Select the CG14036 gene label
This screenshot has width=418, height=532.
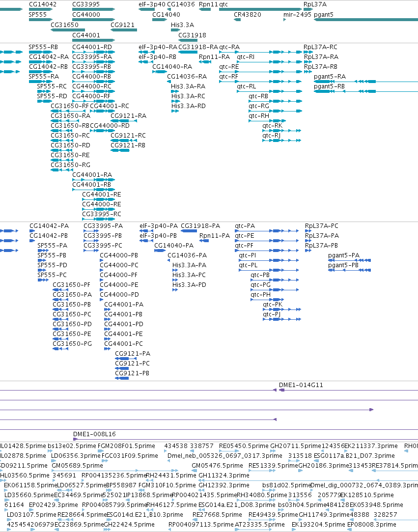coord(181,4)
